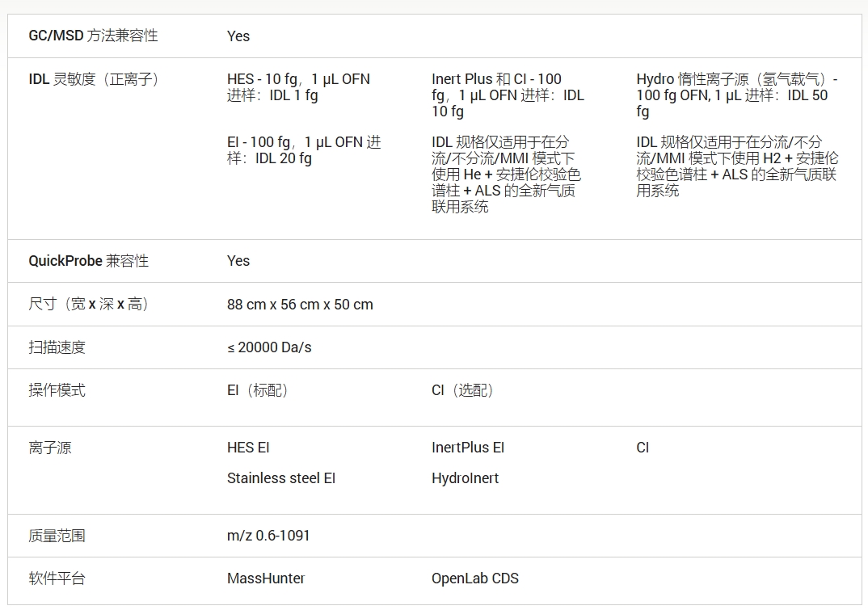Click the OpenLab CDS software platform text
The width and height of the screenshot is (868, 610).
click(475, 578)
